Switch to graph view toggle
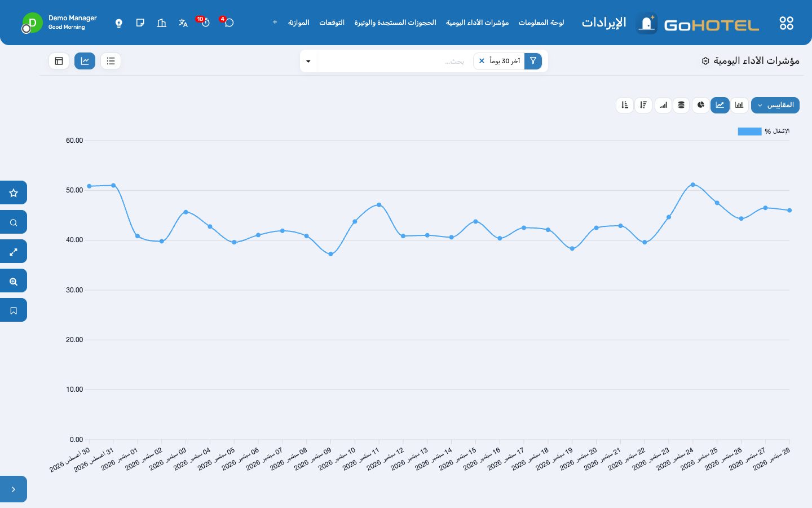Screen dimensions: 812x508 85,61
